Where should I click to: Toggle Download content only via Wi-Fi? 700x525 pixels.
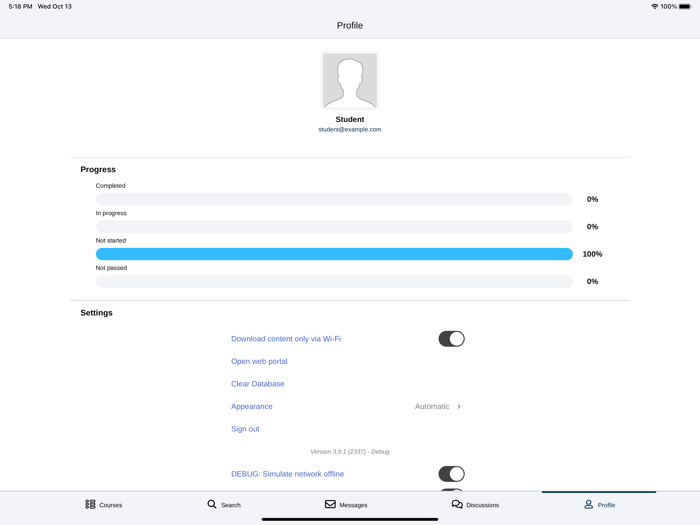point(451,339)
